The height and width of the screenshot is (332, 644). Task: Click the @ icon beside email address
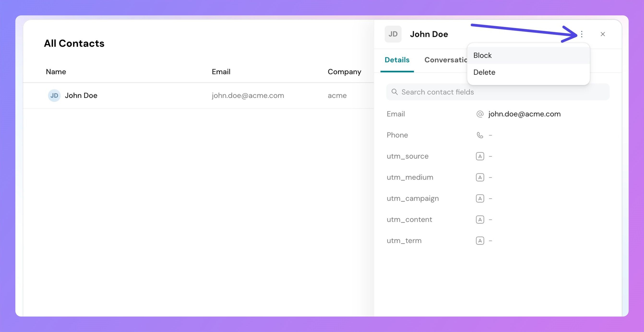point(480,114)
